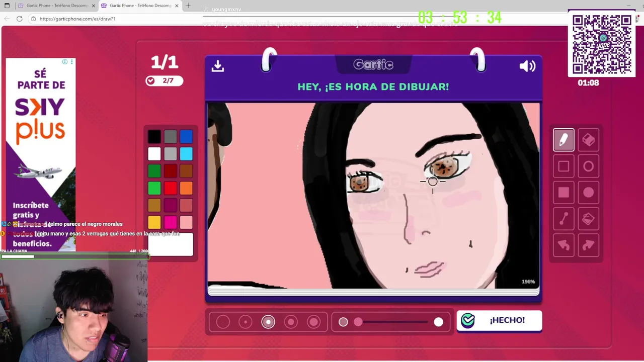
Task: Redo the last undone stroke
Action: click(x=588, y=245)
